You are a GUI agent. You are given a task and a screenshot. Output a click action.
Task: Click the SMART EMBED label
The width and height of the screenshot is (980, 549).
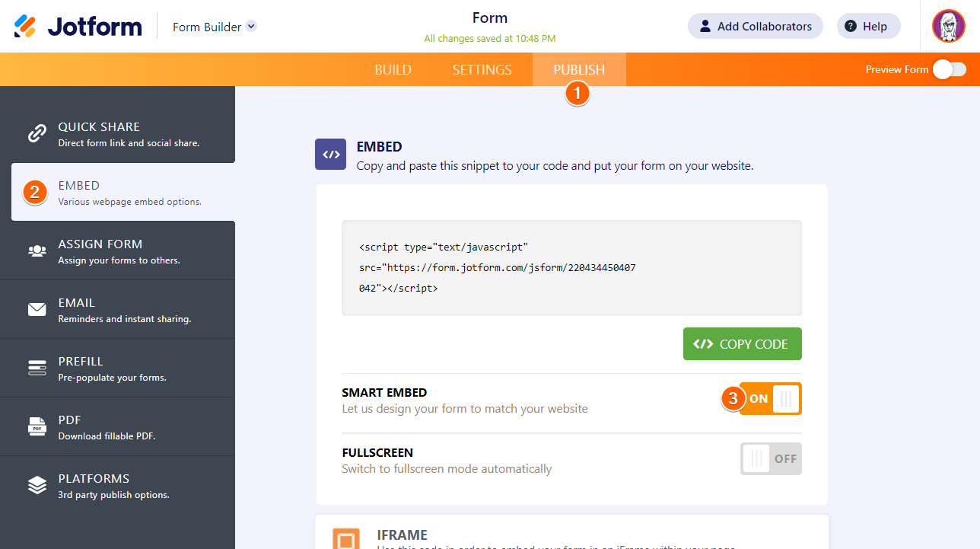384,393
